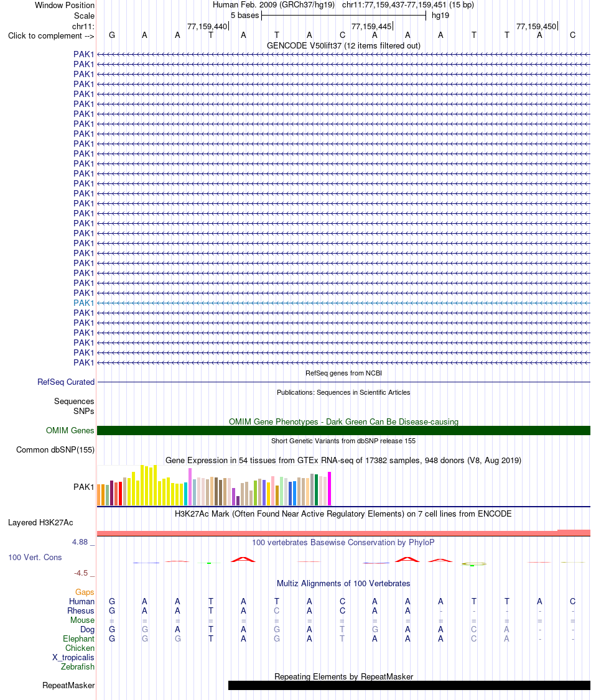The image size is (591, 700).
Task: Click '100 vertebrates Basewise Conservation by PhyloP' title
Action: (343, 543)
